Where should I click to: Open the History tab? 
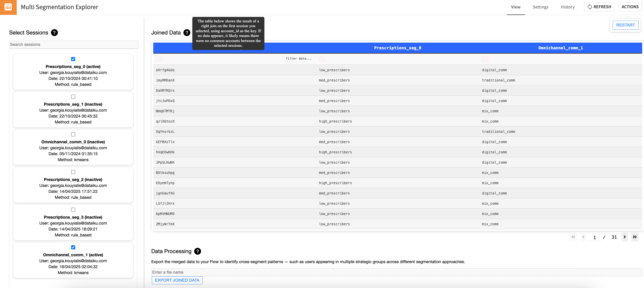pos(567,7)
